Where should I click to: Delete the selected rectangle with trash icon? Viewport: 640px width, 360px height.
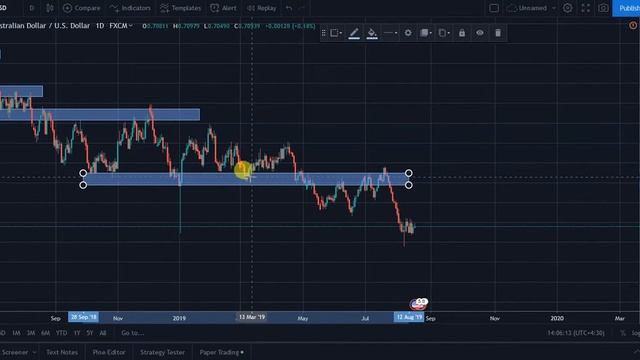coord(498,33)
